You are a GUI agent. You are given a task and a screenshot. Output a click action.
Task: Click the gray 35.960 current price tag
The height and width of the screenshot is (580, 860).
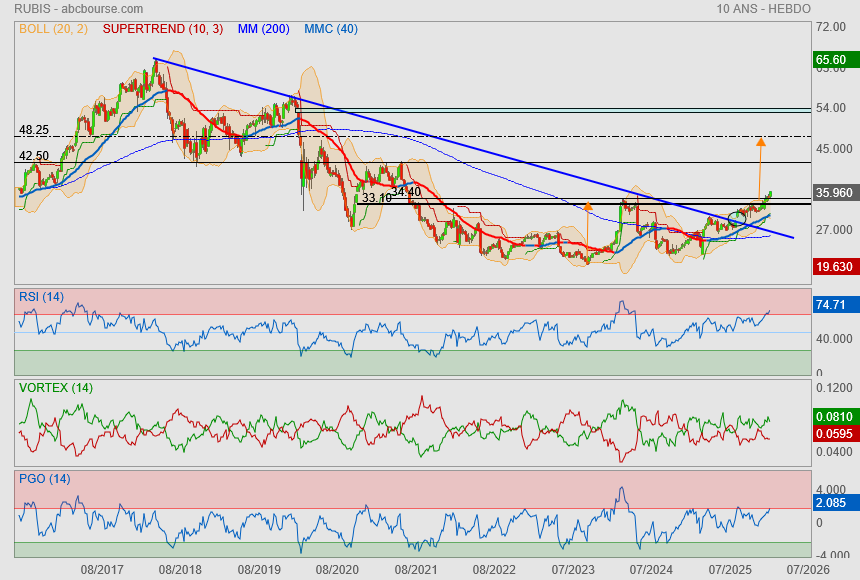[834, 193]
